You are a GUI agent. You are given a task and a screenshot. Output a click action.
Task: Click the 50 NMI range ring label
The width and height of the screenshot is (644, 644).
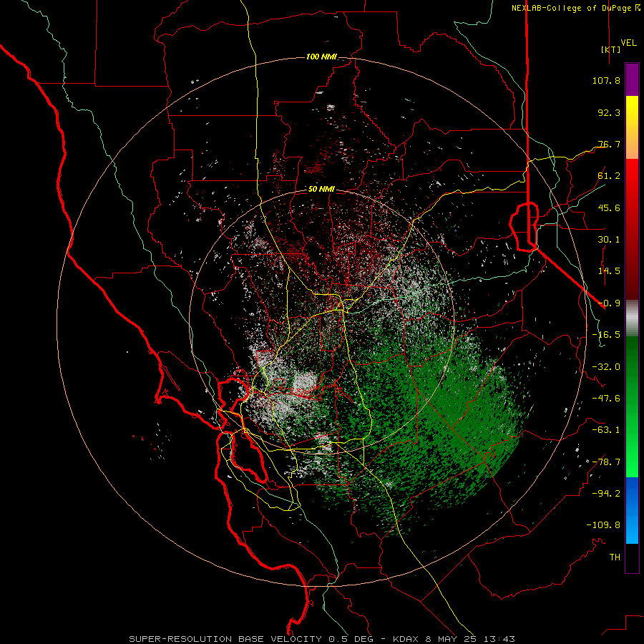321,190
